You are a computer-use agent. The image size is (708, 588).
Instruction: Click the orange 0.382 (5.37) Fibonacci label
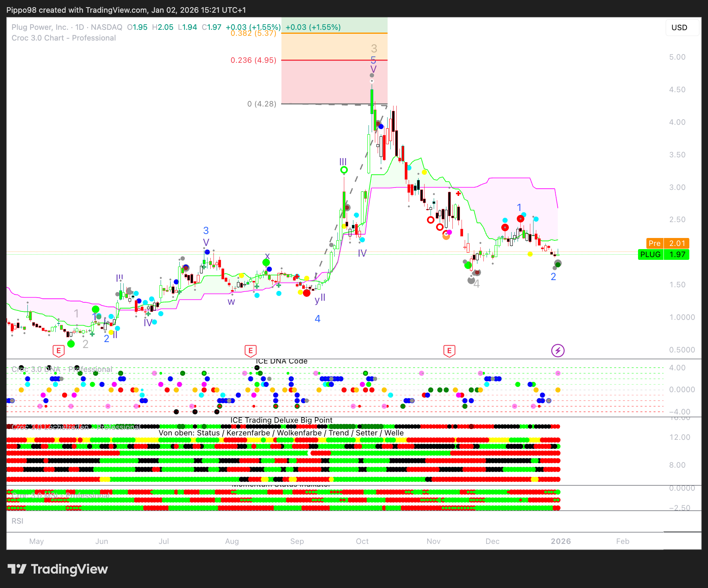pos(253,33)
